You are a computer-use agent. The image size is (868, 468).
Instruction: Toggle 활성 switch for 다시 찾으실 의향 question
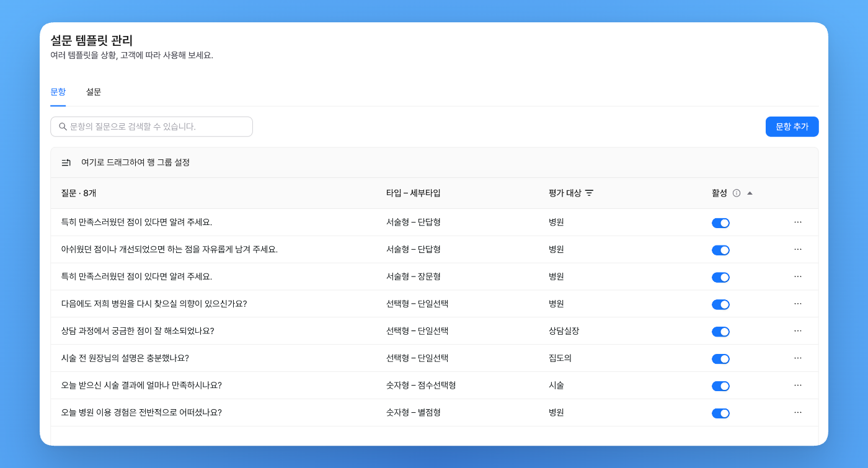pyautogui.click(x=720, y=304)
